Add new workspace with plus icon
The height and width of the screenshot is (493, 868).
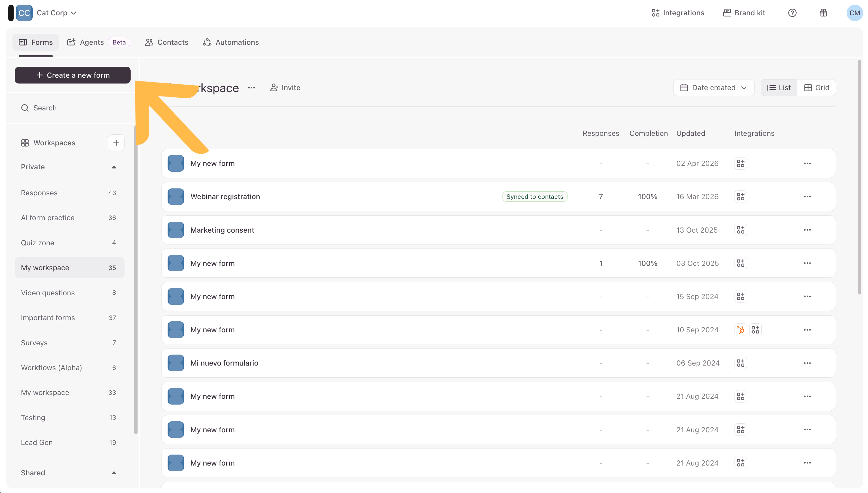[116, 143]
